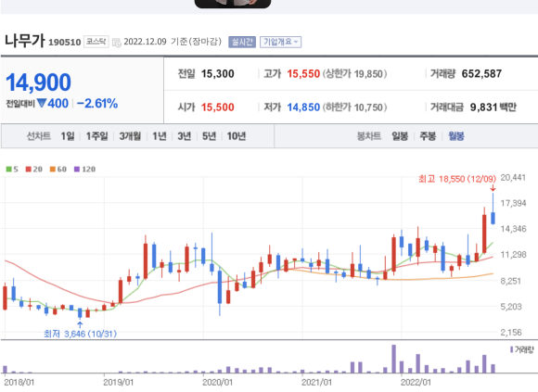
Task: Select the 1주일 line chart tab
Action: [x=96, y=136]
